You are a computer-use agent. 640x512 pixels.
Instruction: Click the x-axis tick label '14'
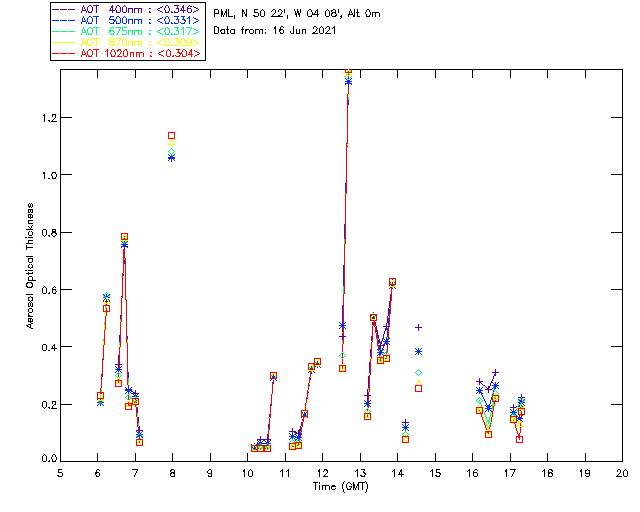point(398,473)
